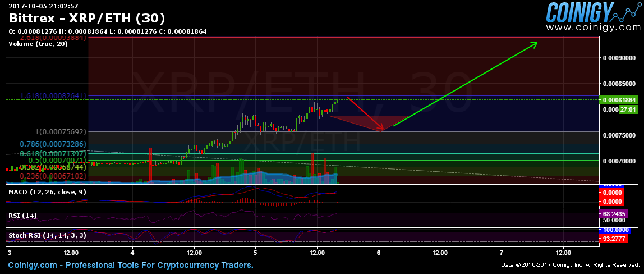
Task: Click the RSI 50.0000 axis label
Action: [614, 221]
